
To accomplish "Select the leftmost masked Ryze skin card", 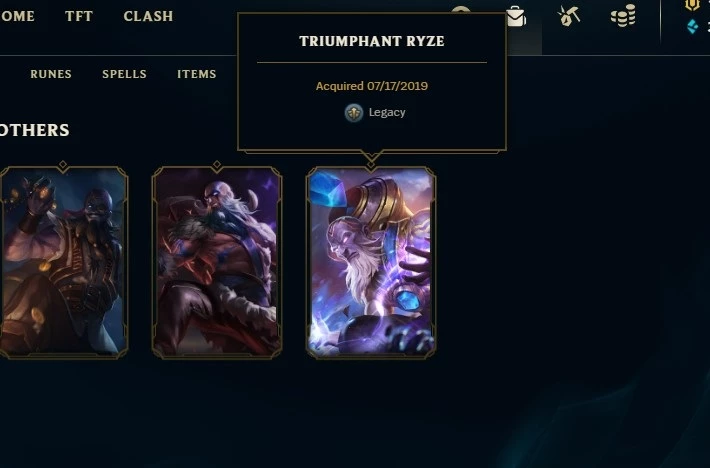I will [63, 263].
